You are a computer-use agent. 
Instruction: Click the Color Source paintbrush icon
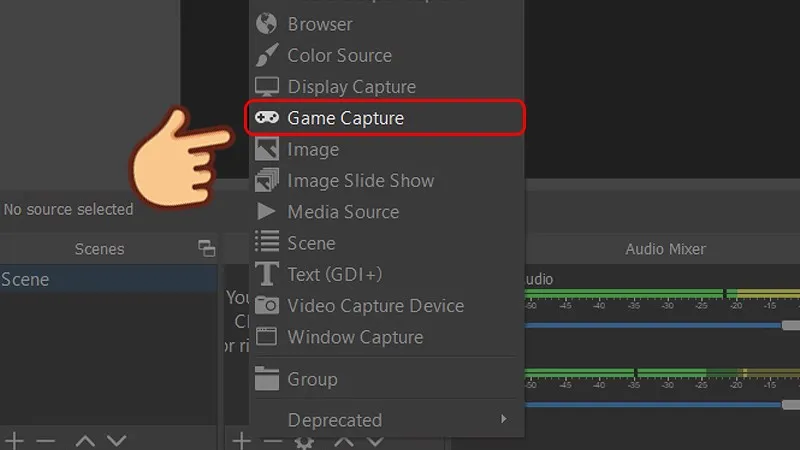coord(266,55)
